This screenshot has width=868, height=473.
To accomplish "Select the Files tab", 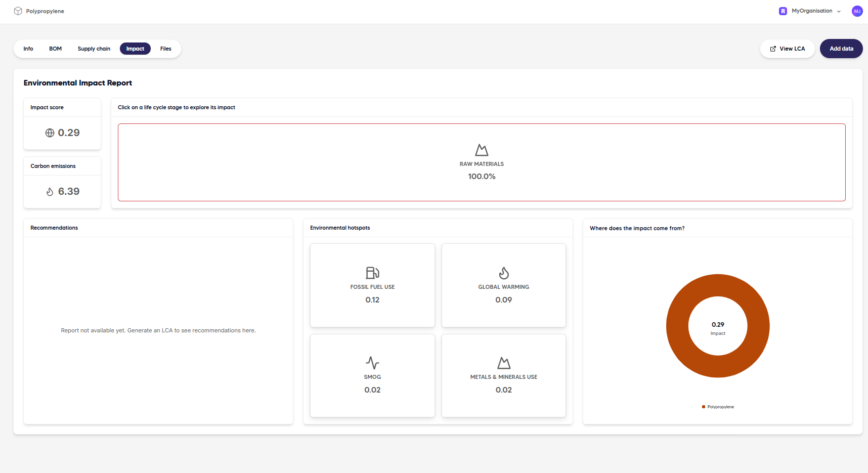I will [166, 49].
